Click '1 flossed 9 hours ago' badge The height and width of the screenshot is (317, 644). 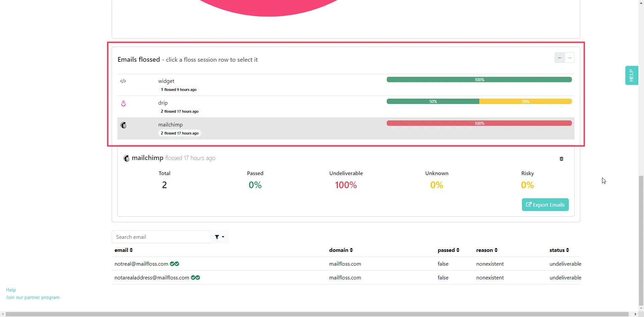point(179,90)
